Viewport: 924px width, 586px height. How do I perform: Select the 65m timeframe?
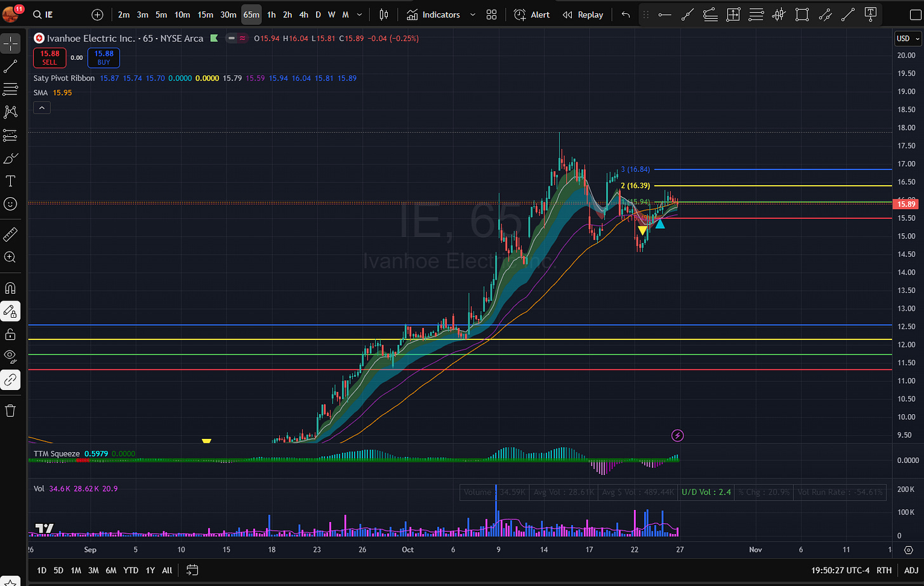[251, 15]
